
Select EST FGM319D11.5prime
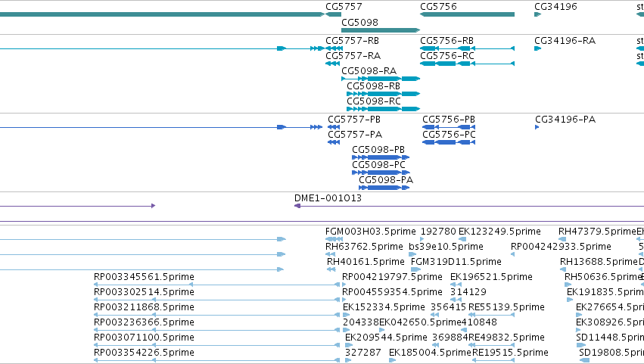456,262
